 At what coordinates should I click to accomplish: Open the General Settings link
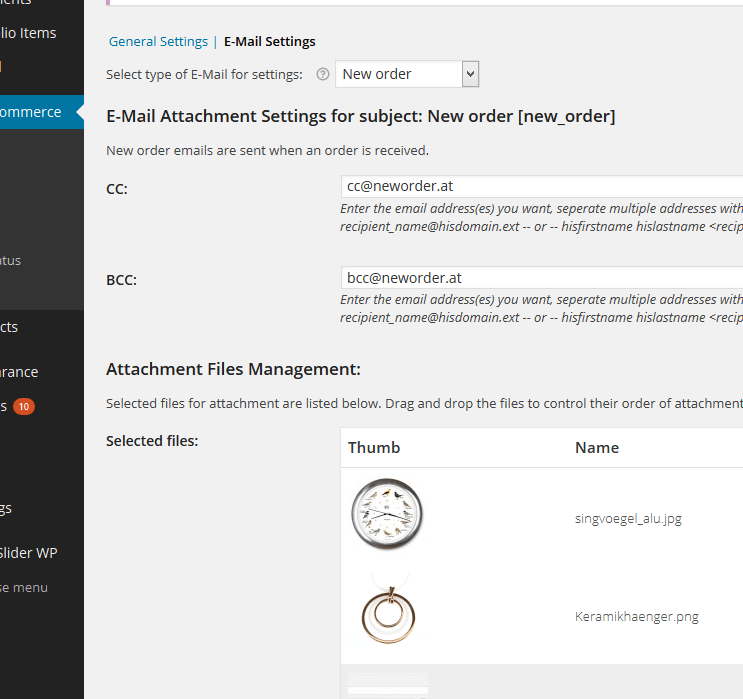[x=158, y=42]
